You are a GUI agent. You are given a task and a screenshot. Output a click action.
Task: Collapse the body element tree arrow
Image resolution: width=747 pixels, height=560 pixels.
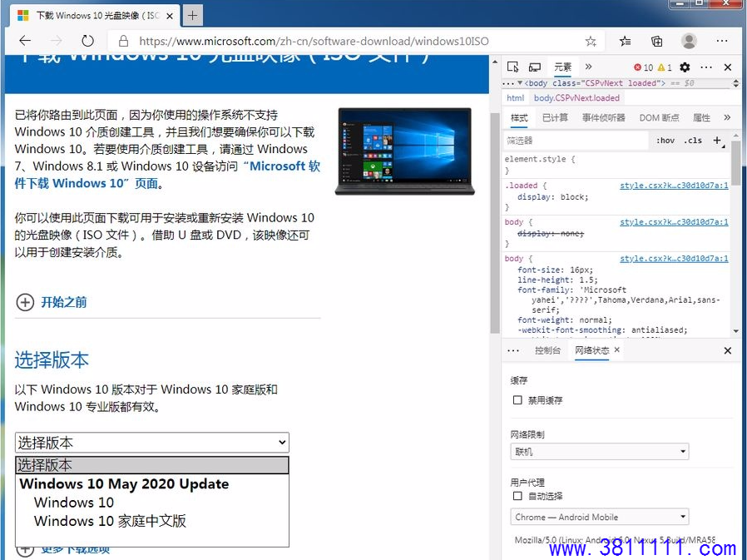(520, 83)
